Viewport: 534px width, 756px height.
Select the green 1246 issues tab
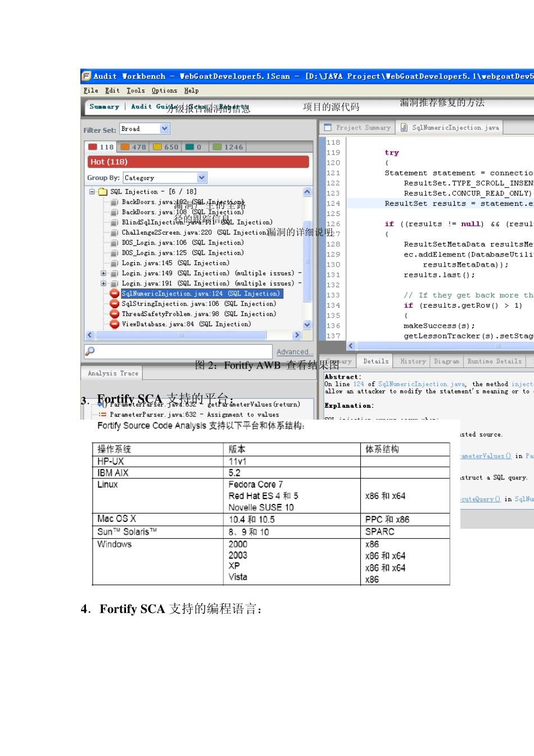[228, 147]
